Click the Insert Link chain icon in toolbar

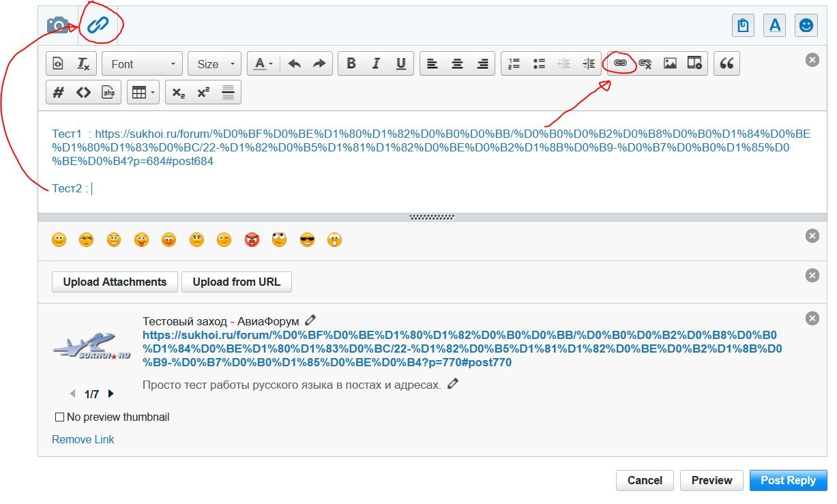coord(620,63)
